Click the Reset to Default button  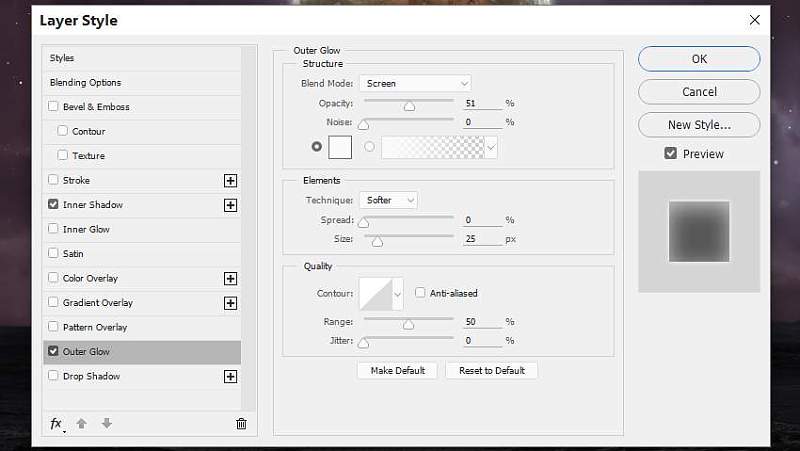click(x=491, y=370)
